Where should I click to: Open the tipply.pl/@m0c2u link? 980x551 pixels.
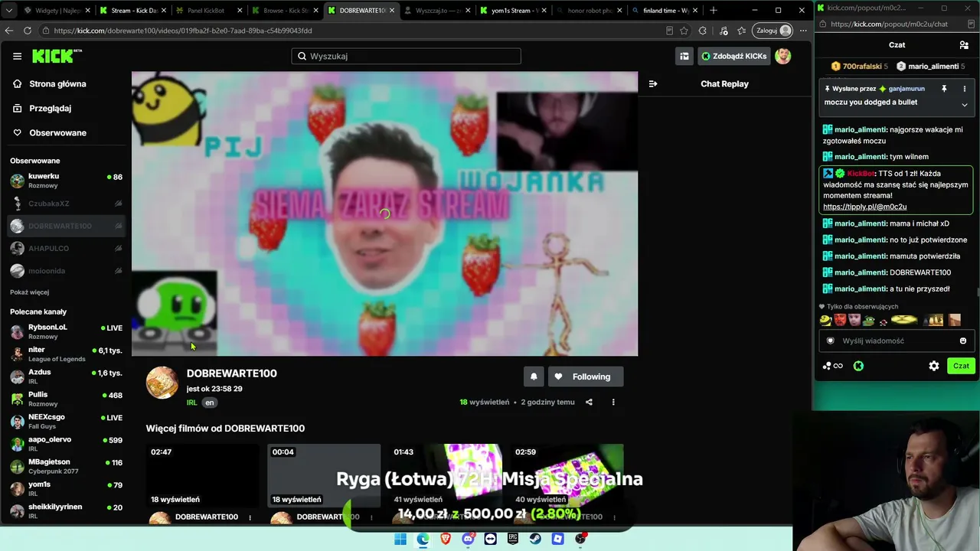click(864, 207)
